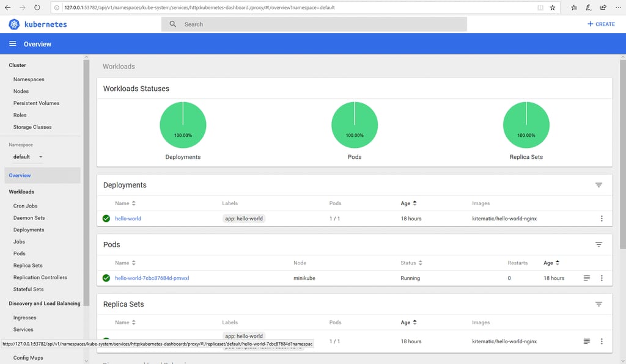This screenshot has height=364, width=626.
Task: View logs for hello-world pod
Action: click(x=586, y=278)
